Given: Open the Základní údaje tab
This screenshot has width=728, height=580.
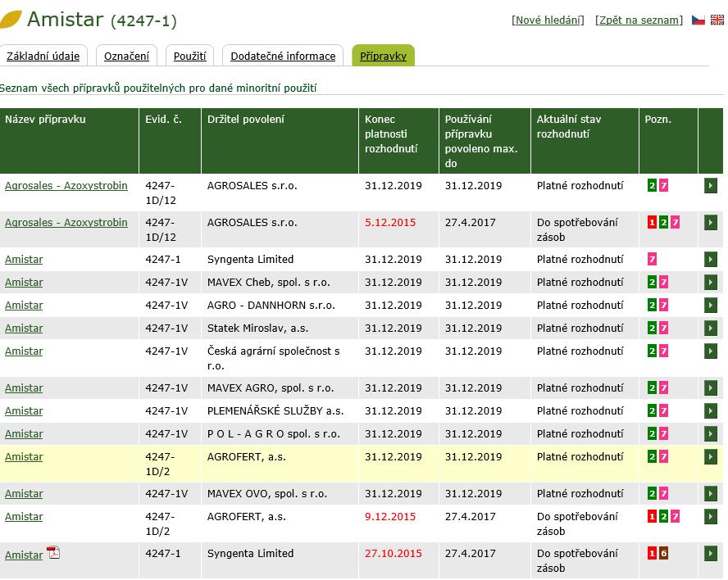Looking at the screenshot, I should click(43, 57).
